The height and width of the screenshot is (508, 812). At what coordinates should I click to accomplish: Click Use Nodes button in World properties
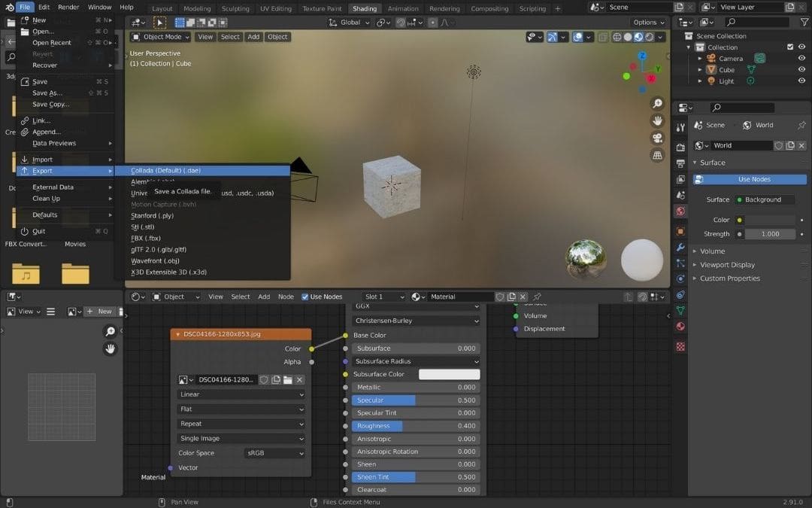(750, 179)
